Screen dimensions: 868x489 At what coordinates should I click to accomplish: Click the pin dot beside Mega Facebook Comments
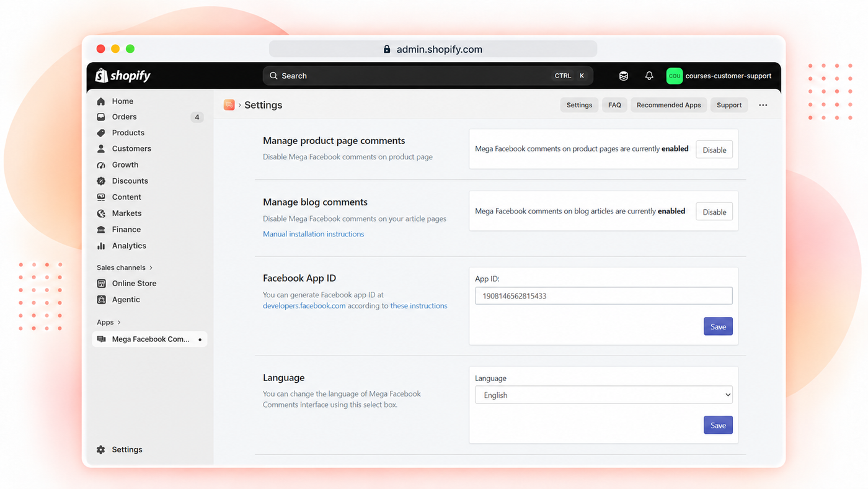tap(200, 339)
